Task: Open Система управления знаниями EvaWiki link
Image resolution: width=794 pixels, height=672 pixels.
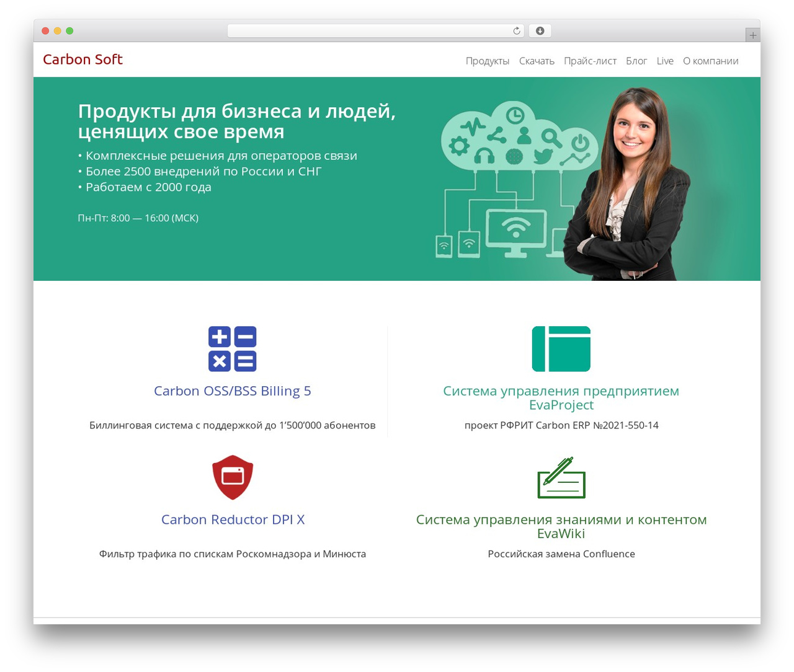Action: pos(561,526)
